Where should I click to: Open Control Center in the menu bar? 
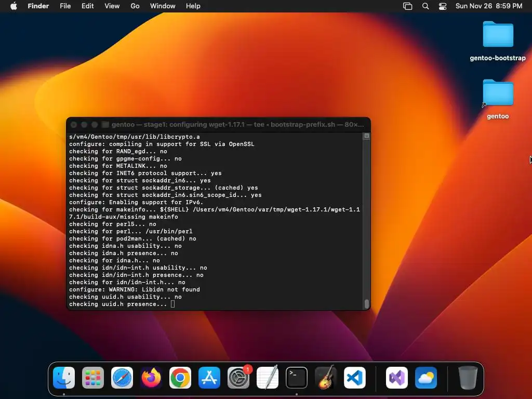[443, 6]
